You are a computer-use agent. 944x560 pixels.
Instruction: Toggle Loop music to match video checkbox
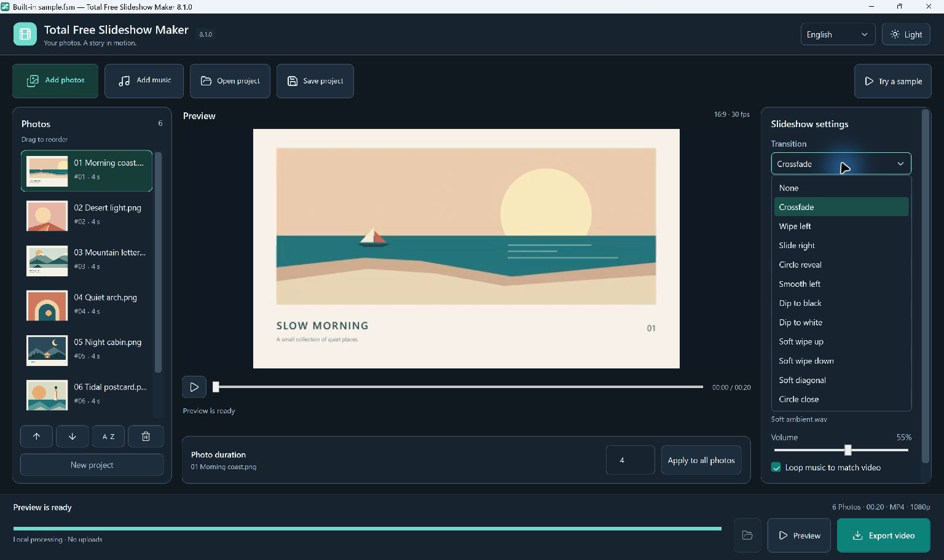click(x=776, y=467)
